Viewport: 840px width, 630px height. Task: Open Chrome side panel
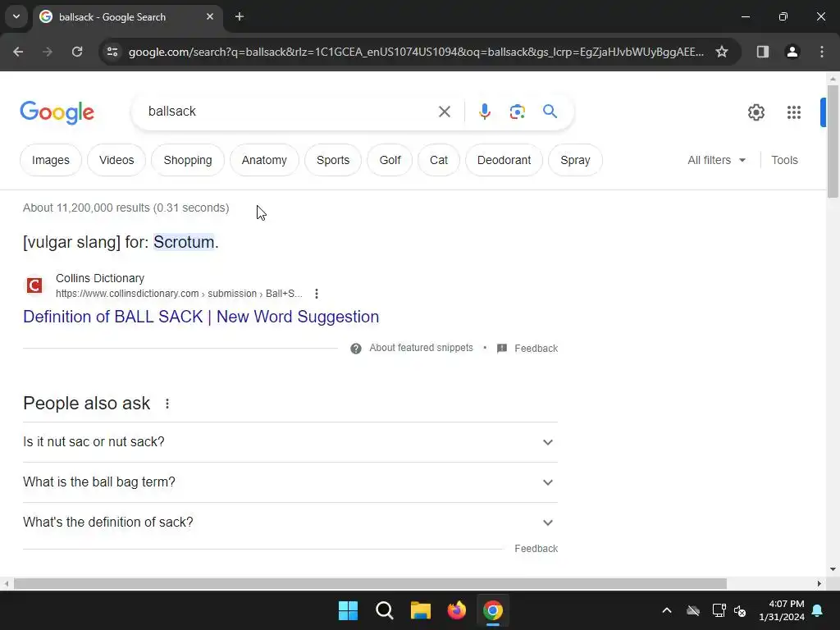click(x=763, y=52)
